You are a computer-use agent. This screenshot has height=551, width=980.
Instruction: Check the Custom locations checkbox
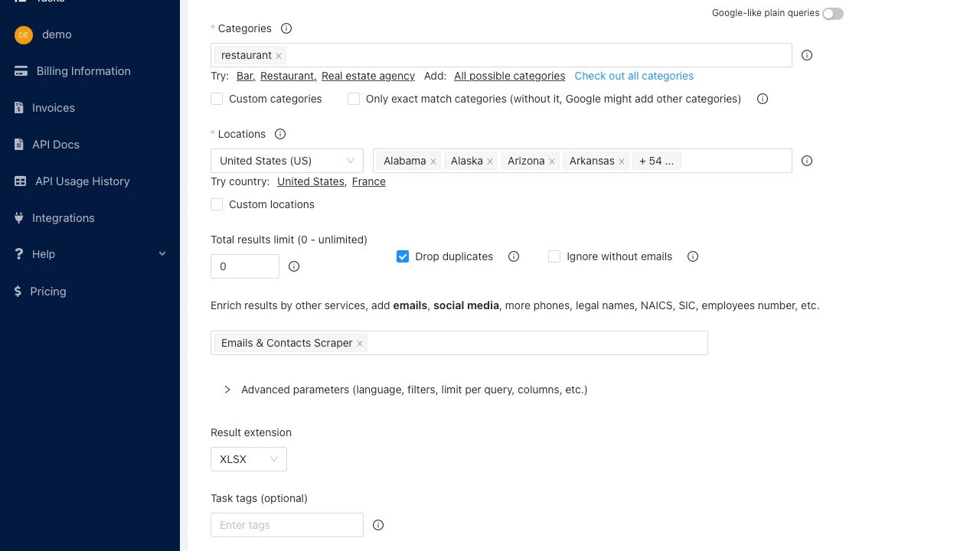coord(217,204)
